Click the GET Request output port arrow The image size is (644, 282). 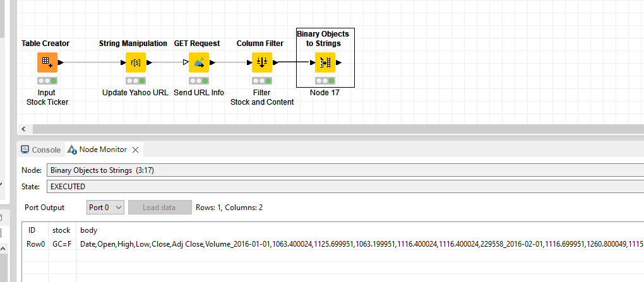pyautogui.click(x=212, y=63)
